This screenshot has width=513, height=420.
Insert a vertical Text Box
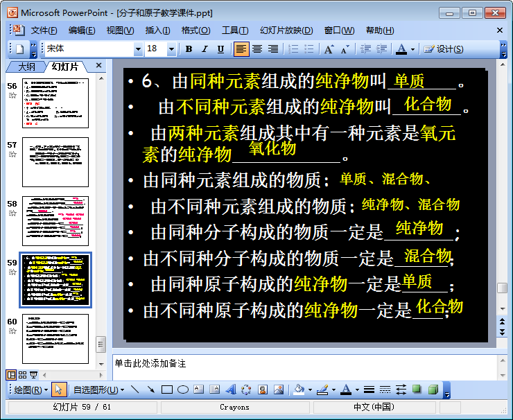(x=215, y=390)
